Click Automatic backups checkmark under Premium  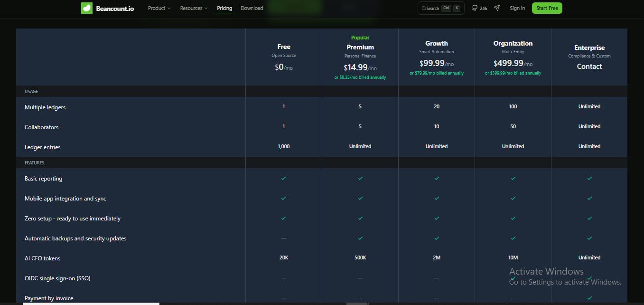tap(360, 238)
